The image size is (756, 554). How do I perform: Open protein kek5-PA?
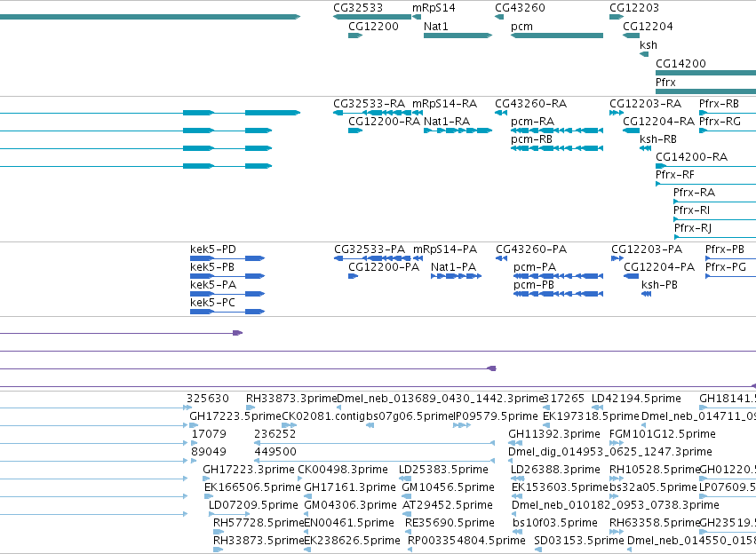pyautogui.click(x=213, y=285)
